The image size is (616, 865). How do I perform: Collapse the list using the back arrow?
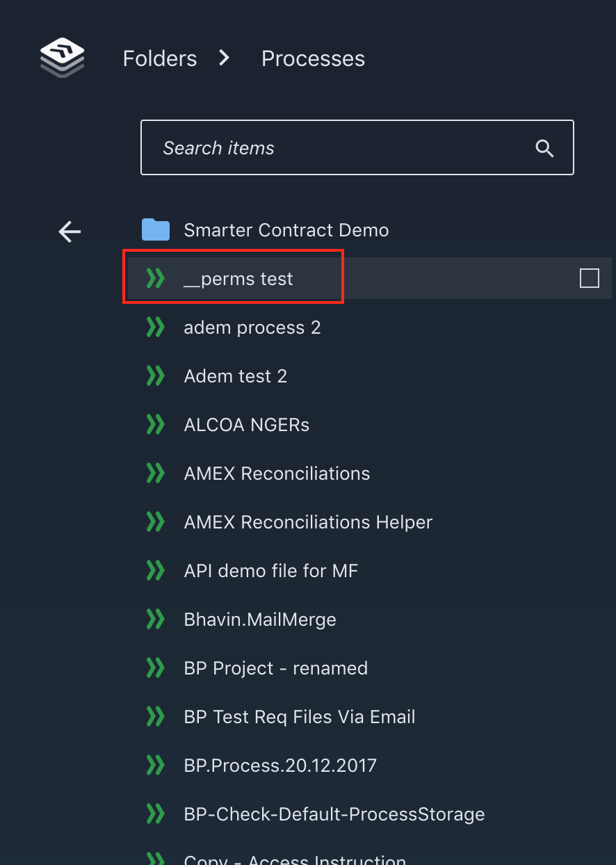69,232
